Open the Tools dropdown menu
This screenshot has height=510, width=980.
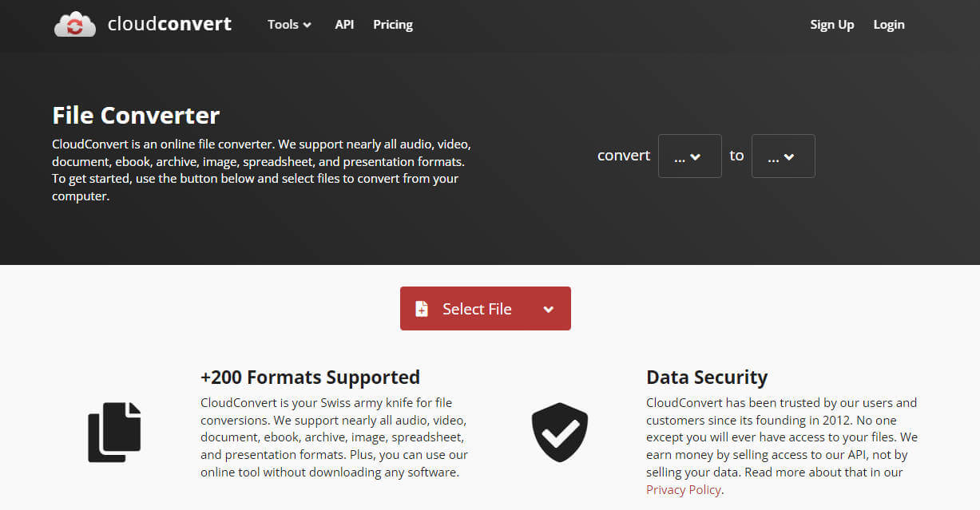pyautogui.click(x=289, y=25)
